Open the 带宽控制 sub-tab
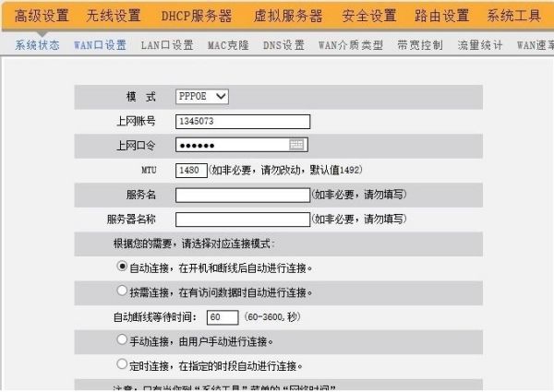 tap(419, 44)
